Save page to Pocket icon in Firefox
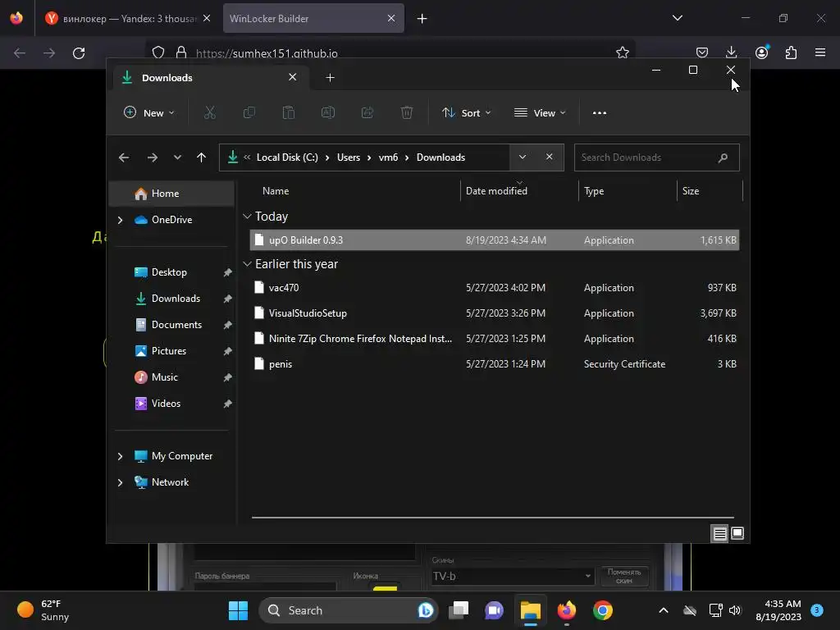Viewport: 840px width, 630px height. [x=702, y=52]
